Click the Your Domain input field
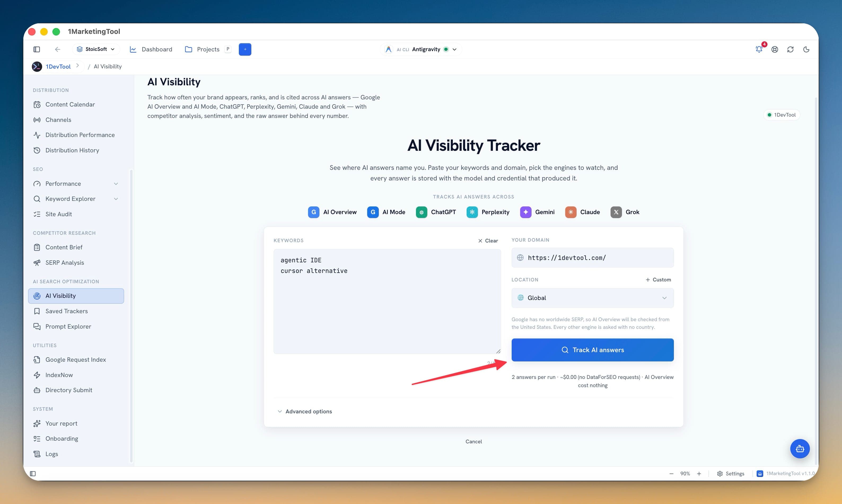Viewport: 842px width, 504px height. (593, 258)
